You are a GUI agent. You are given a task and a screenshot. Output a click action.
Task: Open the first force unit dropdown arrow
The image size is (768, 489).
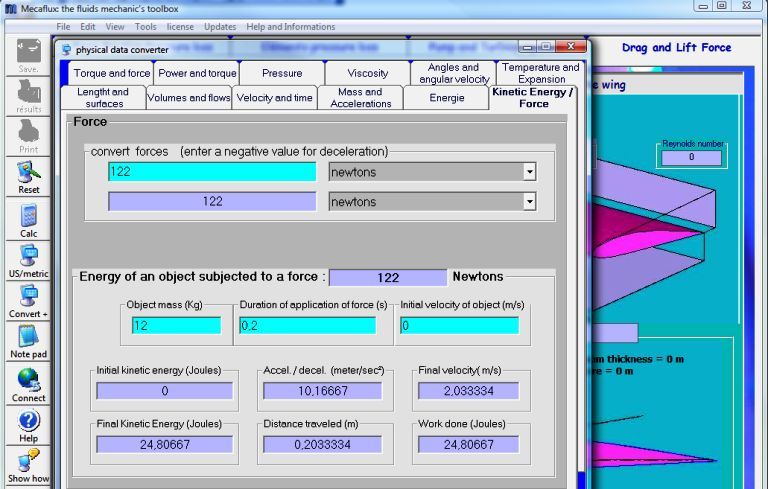click(x=529, y=172)
